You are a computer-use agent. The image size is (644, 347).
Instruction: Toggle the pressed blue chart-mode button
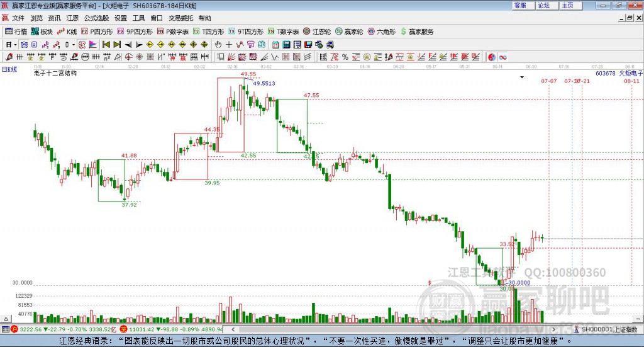(x=24, y=45)
